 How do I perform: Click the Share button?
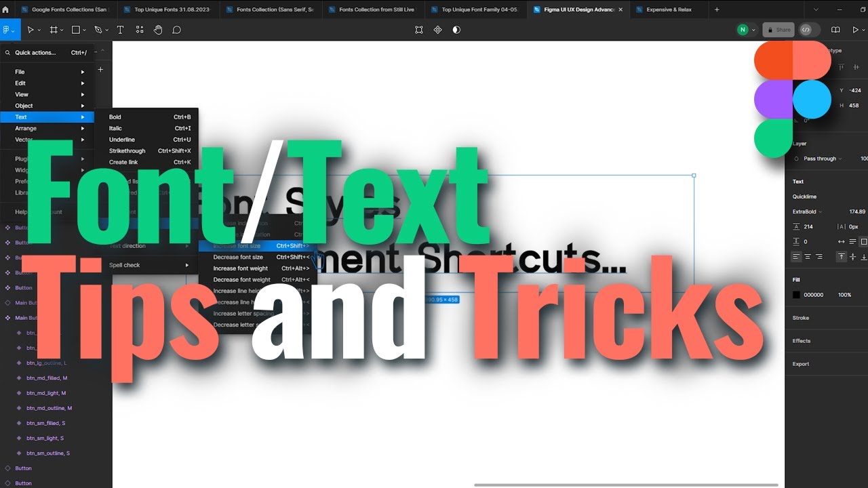point(778,29)
